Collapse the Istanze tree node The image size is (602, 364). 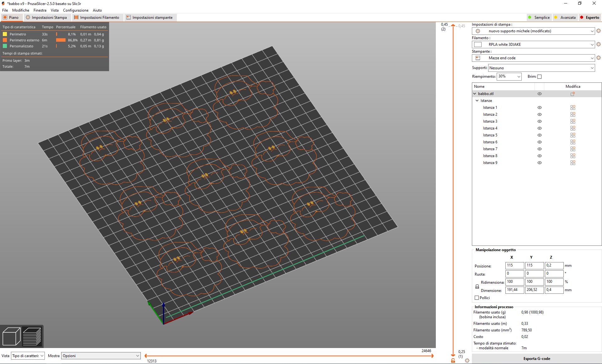point(477,101)
